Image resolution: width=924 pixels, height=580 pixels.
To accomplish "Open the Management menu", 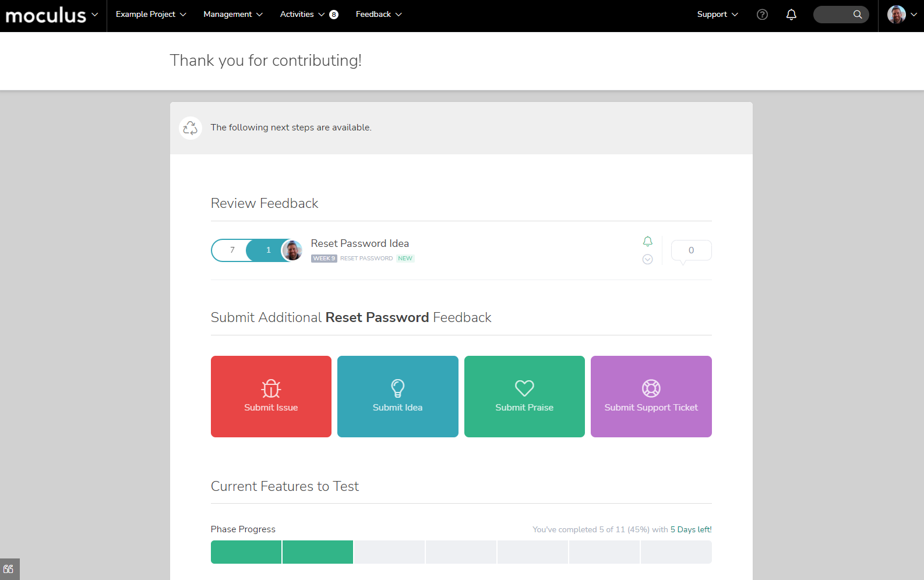I will pos(233,15).
